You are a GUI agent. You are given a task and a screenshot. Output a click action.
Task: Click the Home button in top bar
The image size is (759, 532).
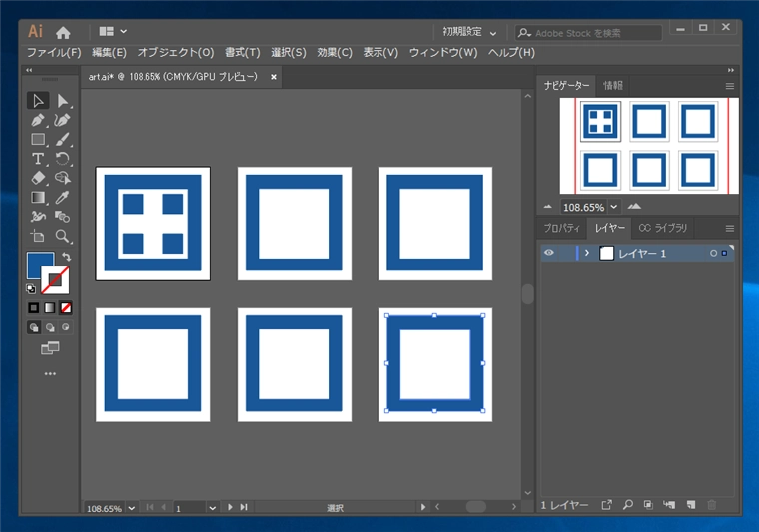[63, 32]
